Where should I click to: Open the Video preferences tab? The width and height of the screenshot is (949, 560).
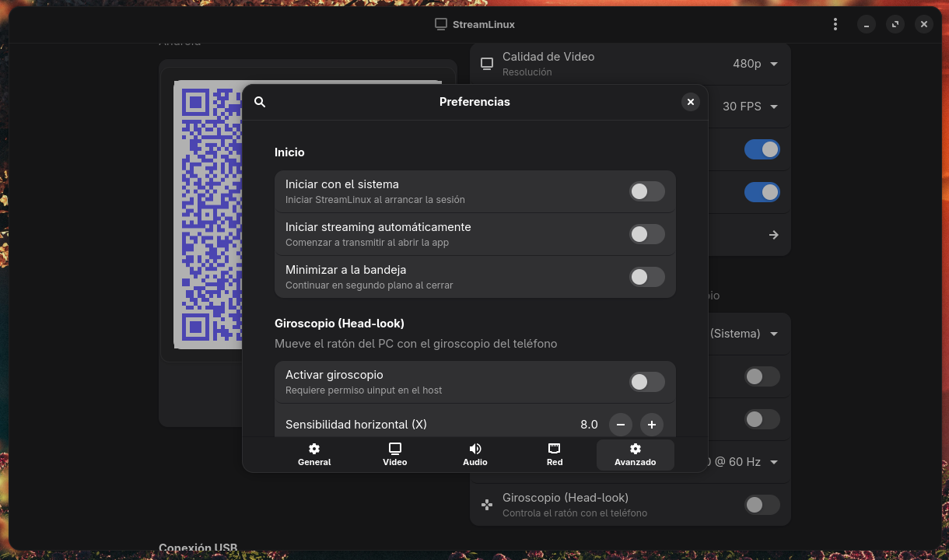395,455
